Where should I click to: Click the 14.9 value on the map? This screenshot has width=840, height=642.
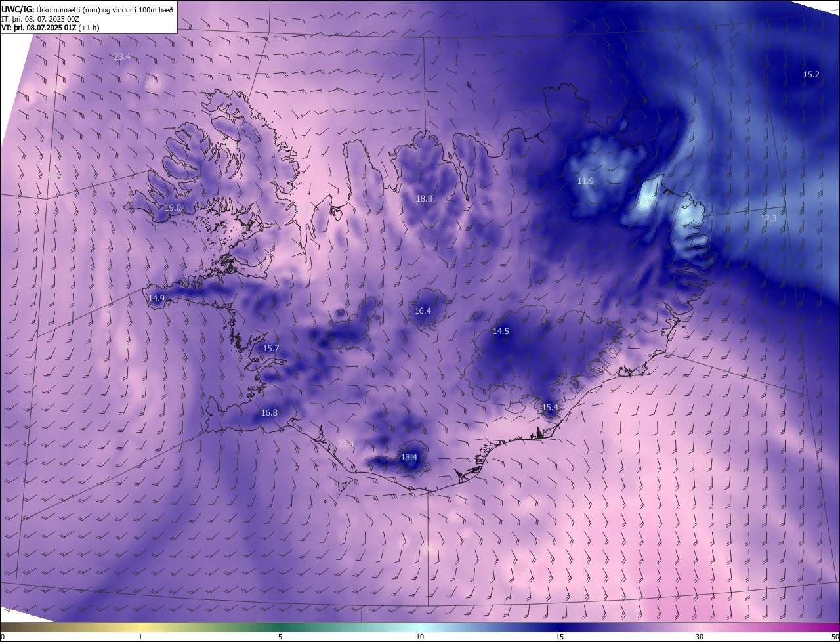[156, 299]
